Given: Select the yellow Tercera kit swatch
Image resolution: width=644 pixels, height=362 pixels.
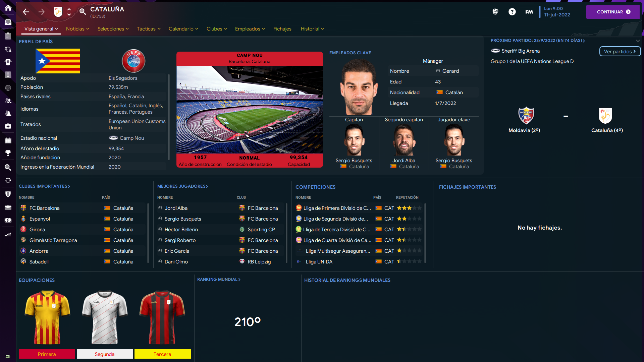Looking at the screenshot, I should click(162, 354).
